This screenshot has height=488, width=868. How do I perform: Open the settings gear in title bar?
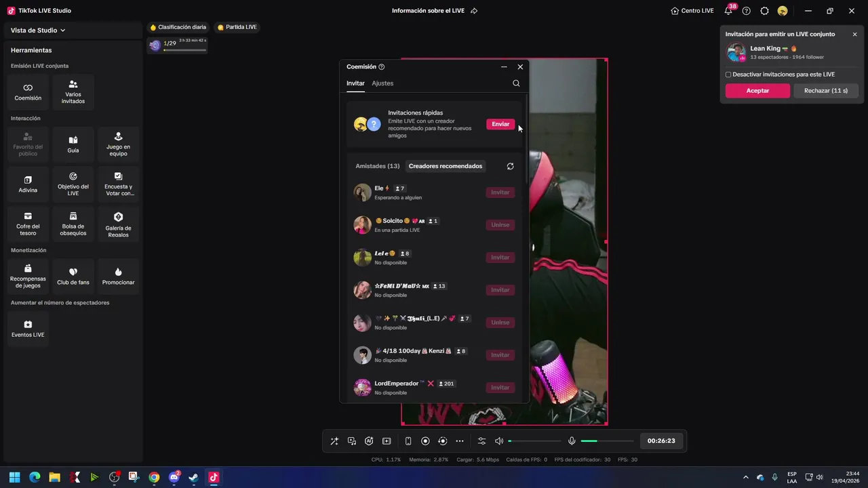tap(764, 11)
